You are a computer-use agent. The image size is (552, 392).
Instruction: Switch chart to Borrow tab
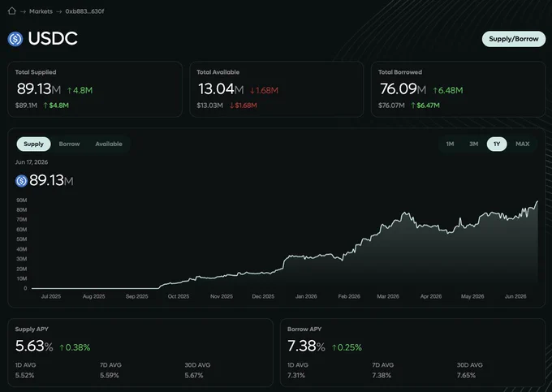69,144
